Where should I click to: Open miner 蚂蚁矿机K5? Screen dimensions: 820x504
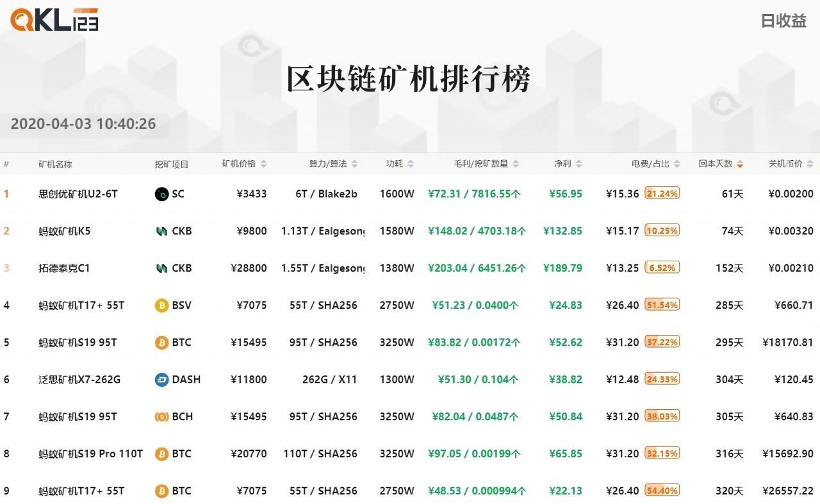64,231
